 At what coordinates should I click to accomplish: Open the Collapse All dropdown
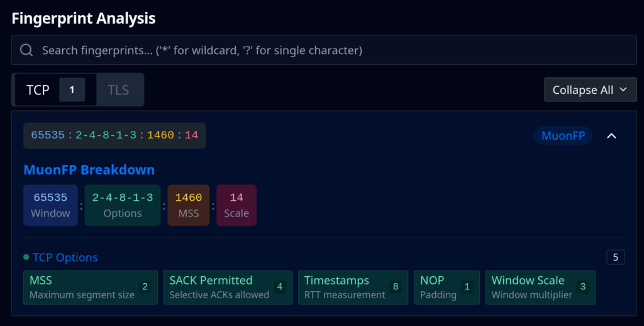tap(590, 90)
